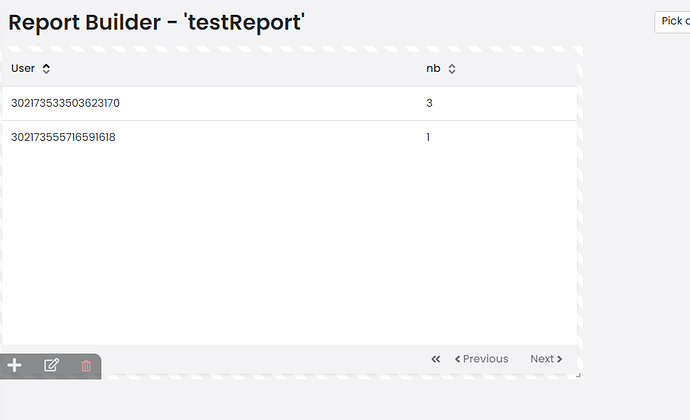The image size is (690, 420).
Task: Select user cell 302173533503623170
Action: point(65,103)
